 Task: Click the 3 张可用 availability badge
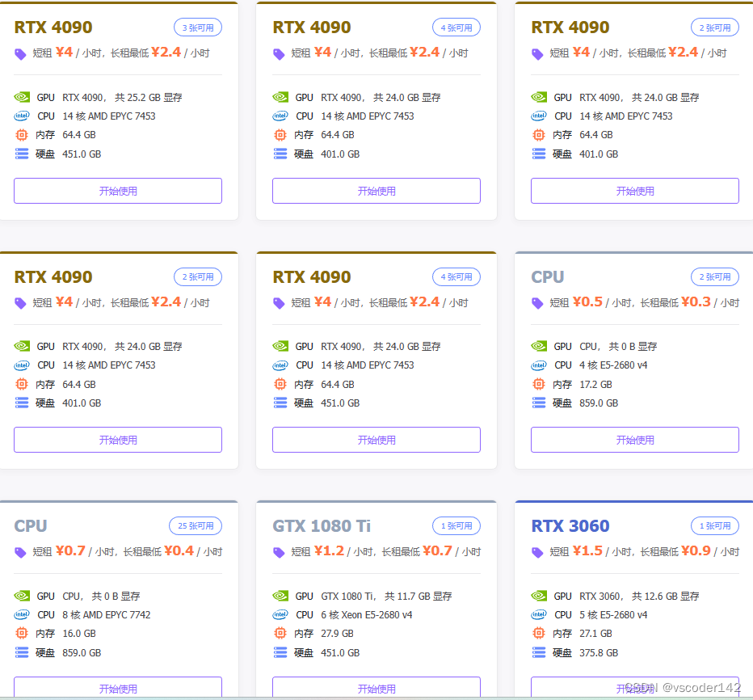pos(198,27)
